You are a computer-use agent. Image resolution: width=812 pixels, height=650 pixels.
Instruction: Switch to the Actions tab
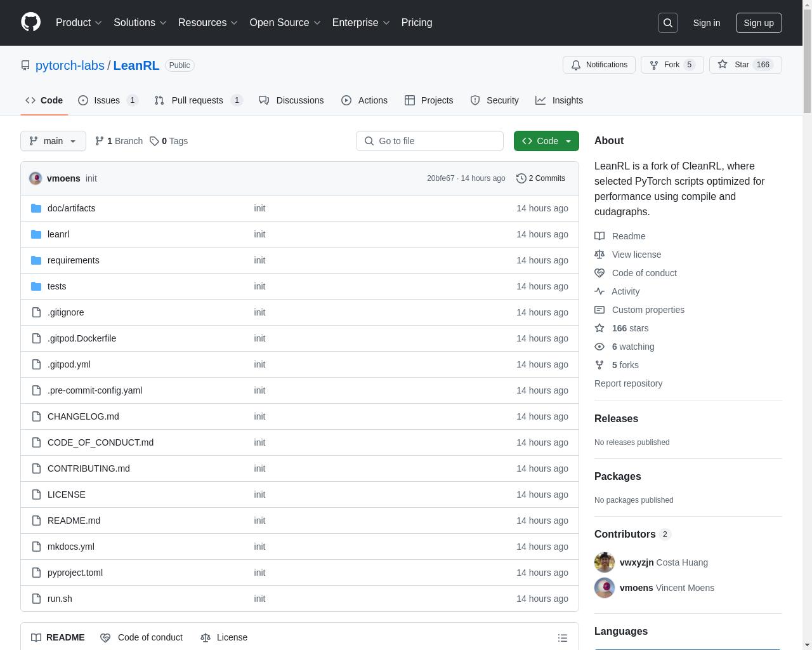click(364, 100)
